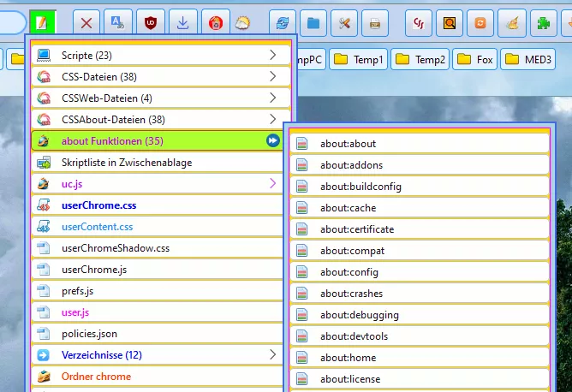This screenshot has height=392, width=572.
Task: Open the Temp1 bookmark folder
Action: tap(358, 59)
